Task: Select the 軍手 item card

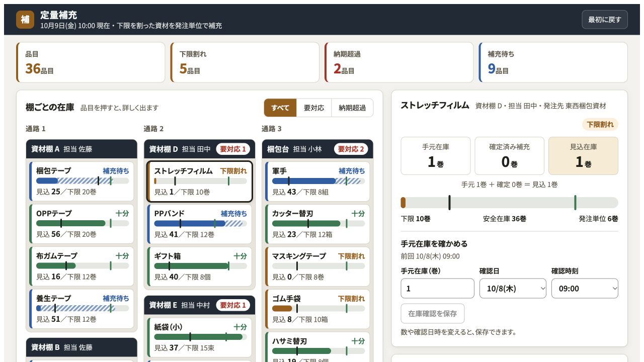Action: [317, 182]
